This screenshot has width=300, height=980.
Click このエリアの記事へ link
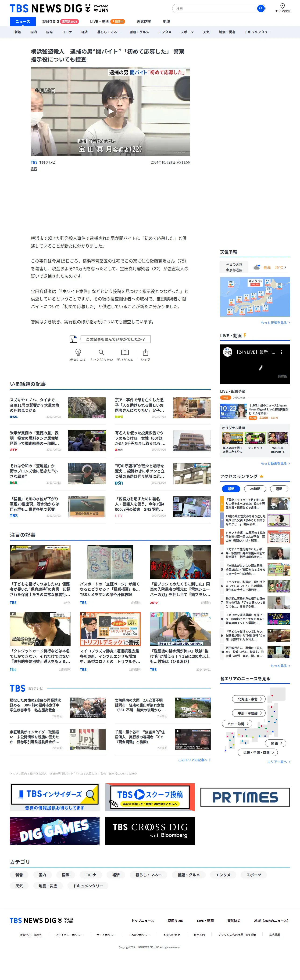point(194,760)
